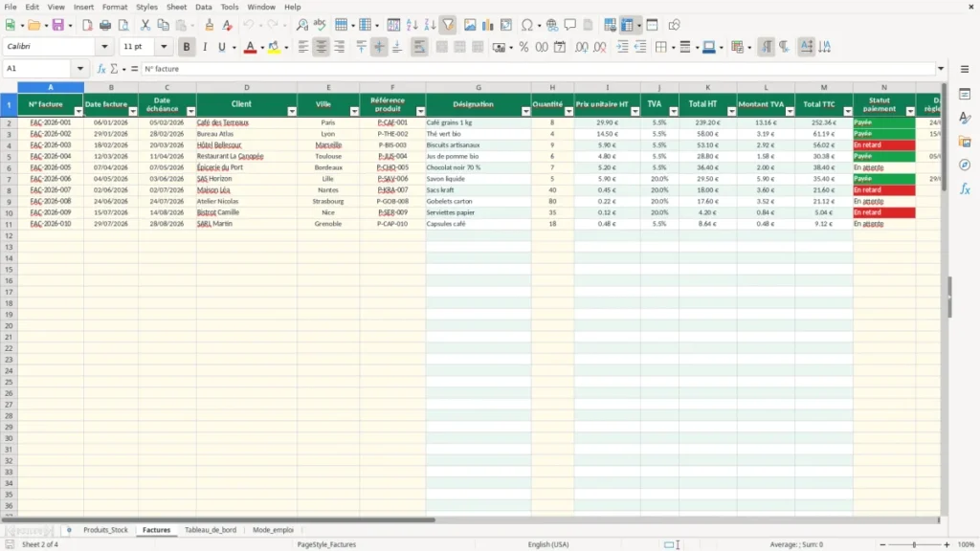Open the Navigator compass in sidebar
The image size is (980, 551).
pos(965,165)
